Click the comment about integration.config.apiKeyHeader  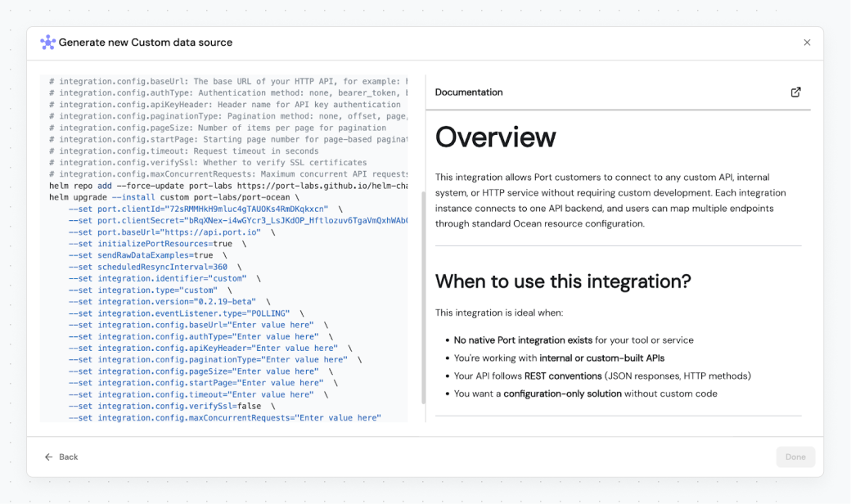[x=225, y=104]
